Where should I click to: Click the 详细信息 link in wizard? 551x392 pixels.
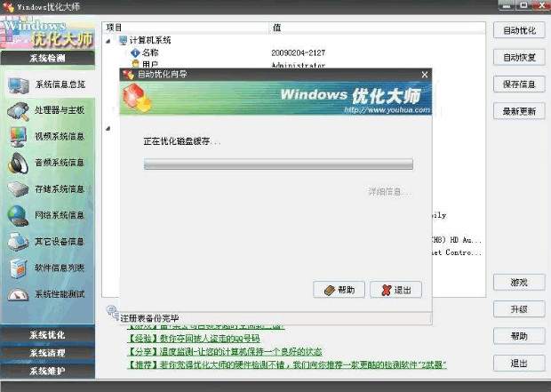[389, 192]
